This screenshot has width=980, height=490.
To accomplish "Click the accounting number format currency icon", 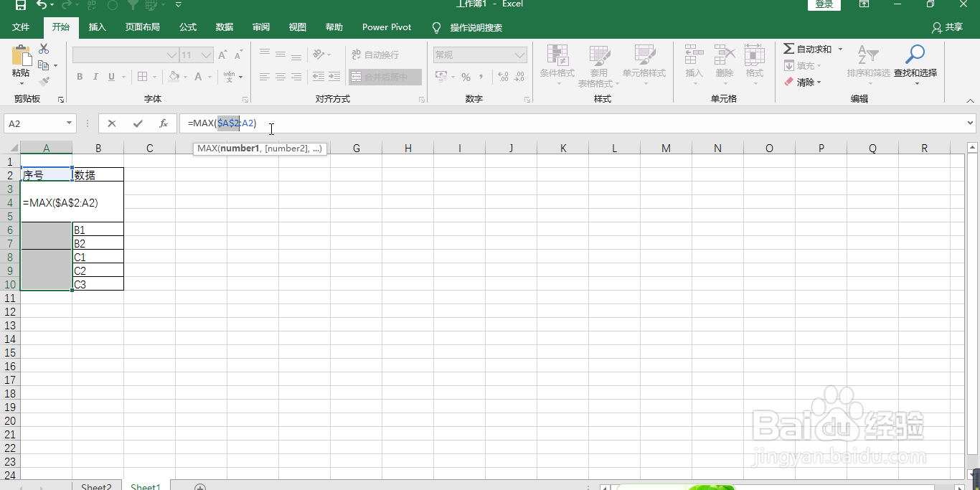I will click(441, 77).
